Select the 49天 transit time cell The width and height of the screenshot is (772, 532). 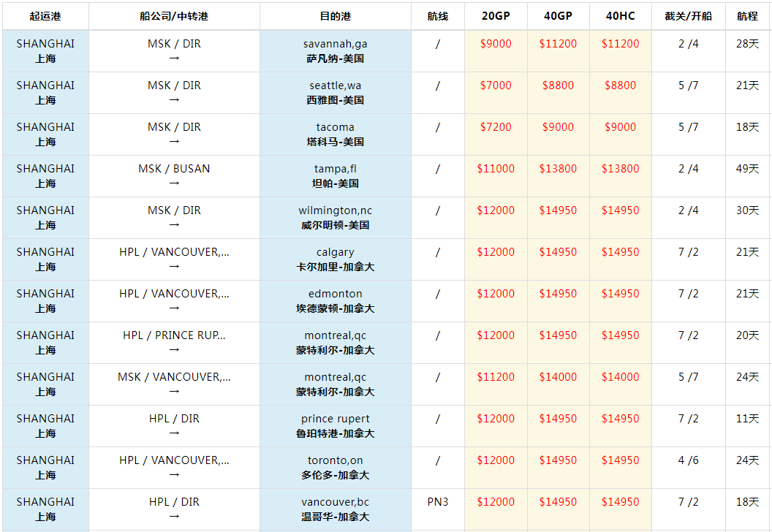747,169
